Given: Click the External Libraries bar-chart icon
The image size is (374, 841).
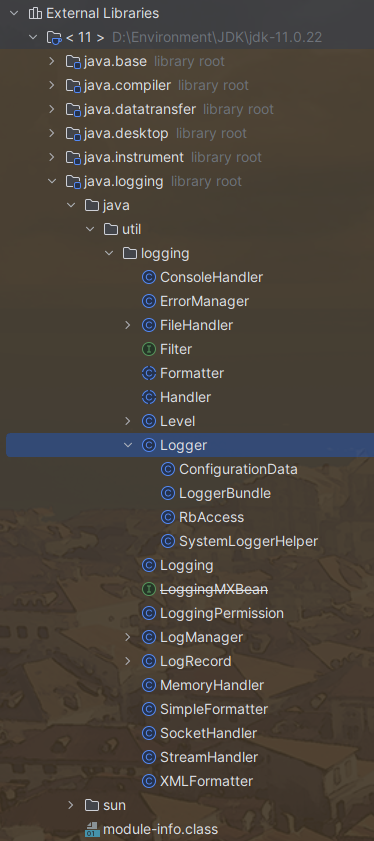Looking at the screenshot, I should pos(35,13).
